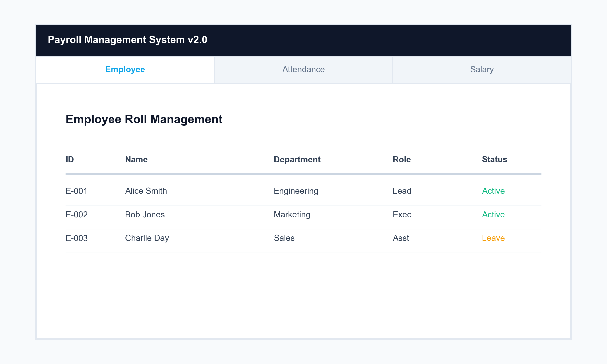Click the Active status for Bob Jones
This screenshot has height=364, width=607.
(x=493, y=214)
